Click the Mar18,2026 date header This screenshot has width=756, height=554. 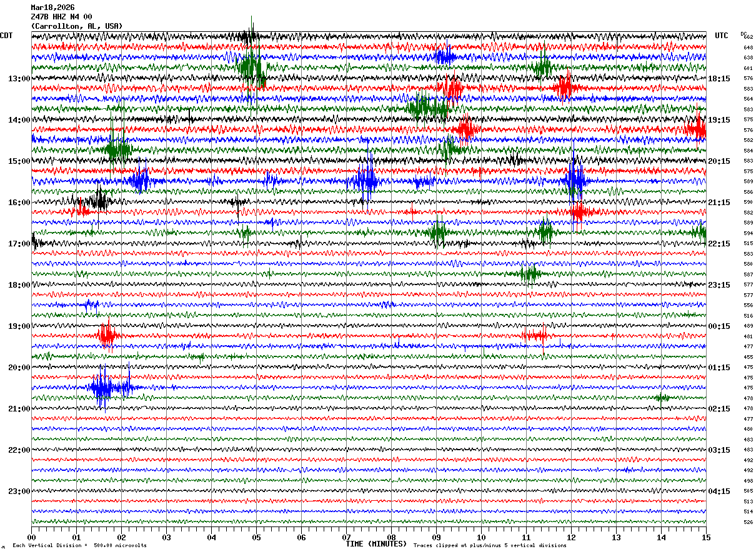pos(52,8)
